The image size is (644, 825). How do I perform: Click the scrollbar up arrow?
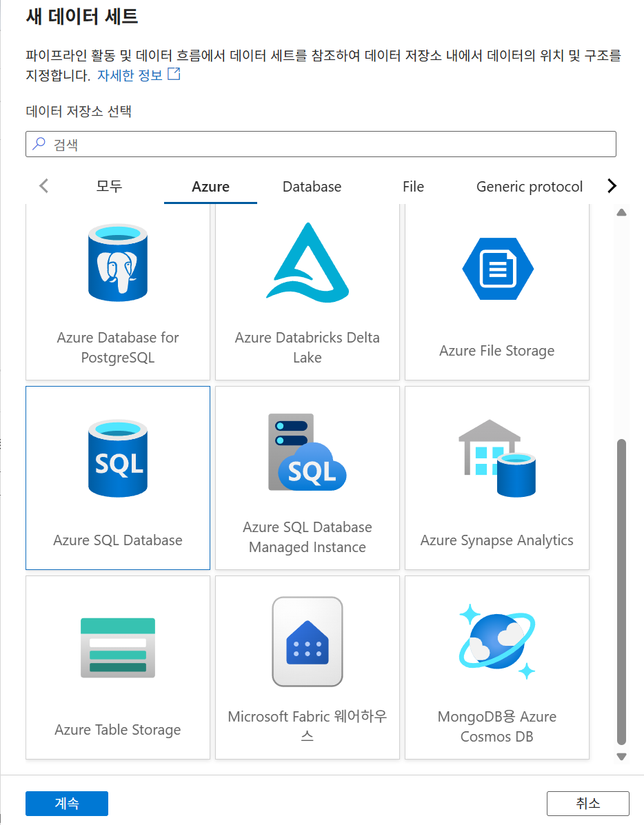[x=621, y=212]
